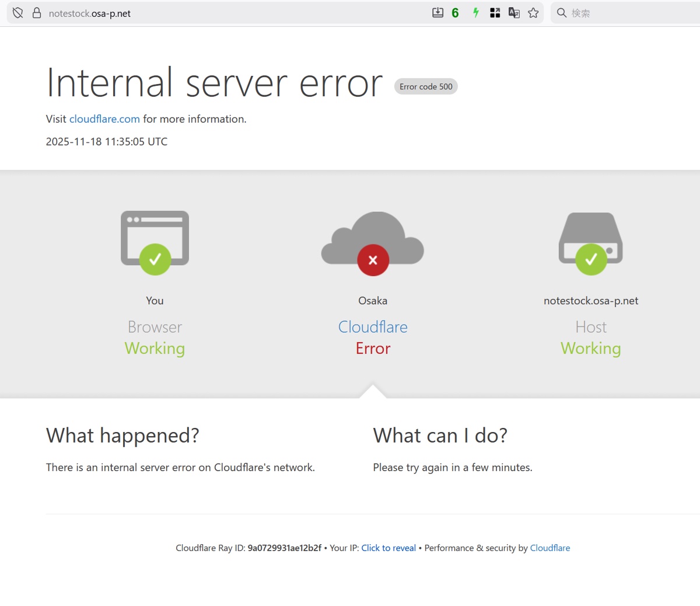Click the What can I do? heading

point(440,436)
